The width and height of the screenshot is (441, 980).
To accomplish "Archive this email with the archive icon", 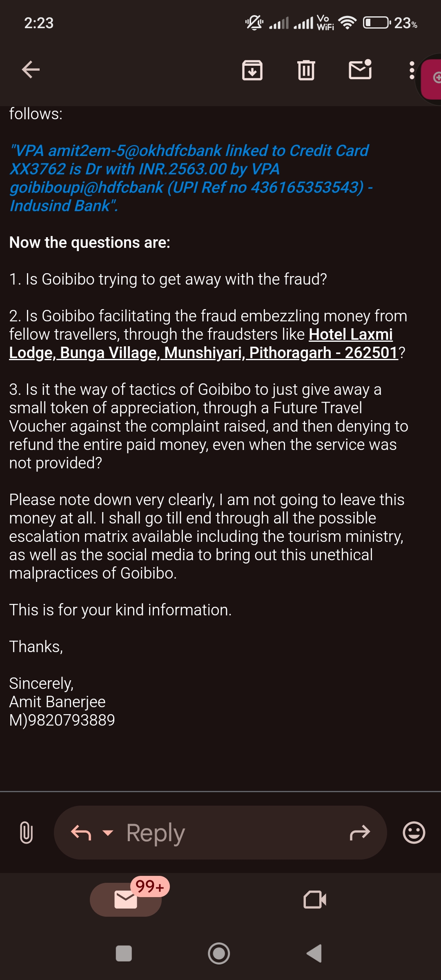I will (252, 70).
